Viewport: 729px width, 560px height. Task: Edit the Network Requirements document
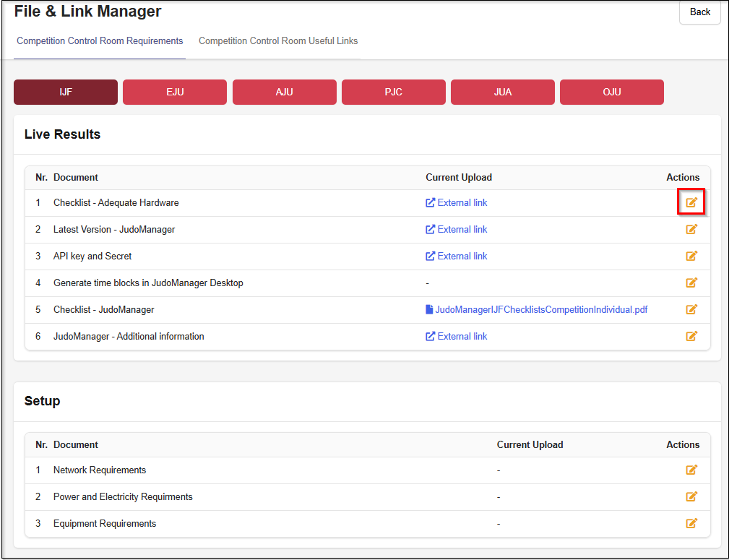(x=691, y=470)
